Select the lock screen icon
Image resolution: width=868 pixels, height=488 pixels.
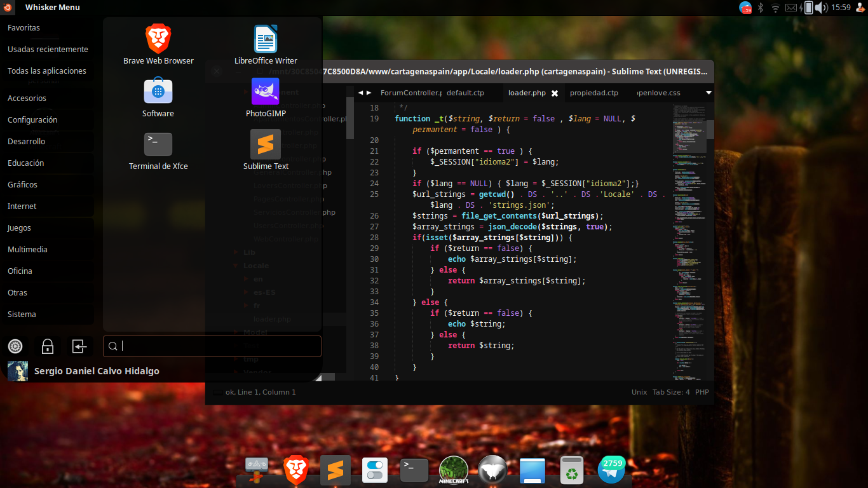click(x=47, y=346)
